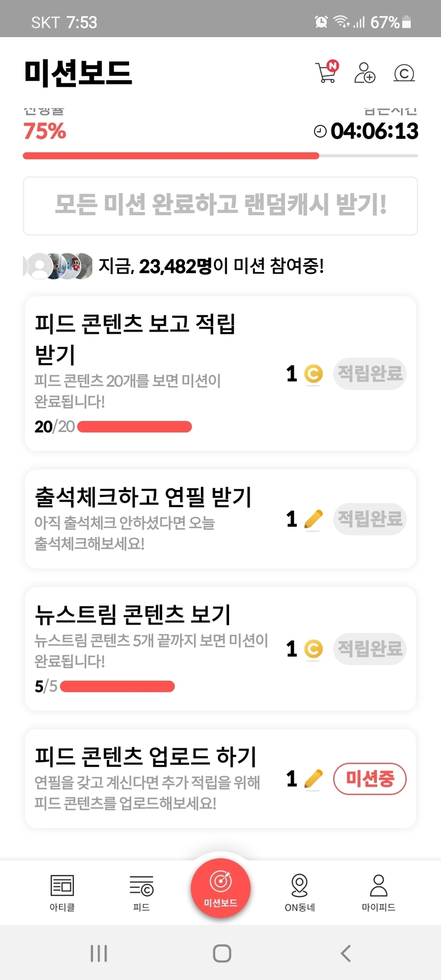Click the 20/20 feed progress bar
Viewport: 441px width, 980px height.
tap(134, 427)
